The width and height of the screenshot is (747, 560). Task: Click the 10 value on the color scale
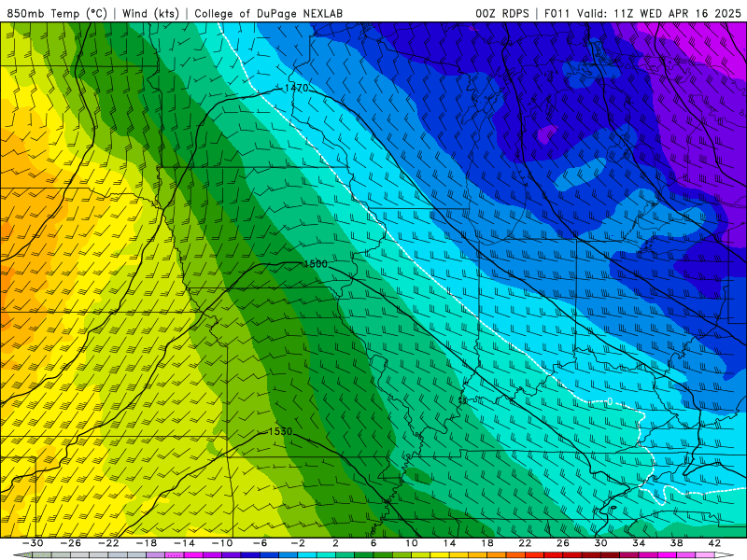(x=412, y=543)
